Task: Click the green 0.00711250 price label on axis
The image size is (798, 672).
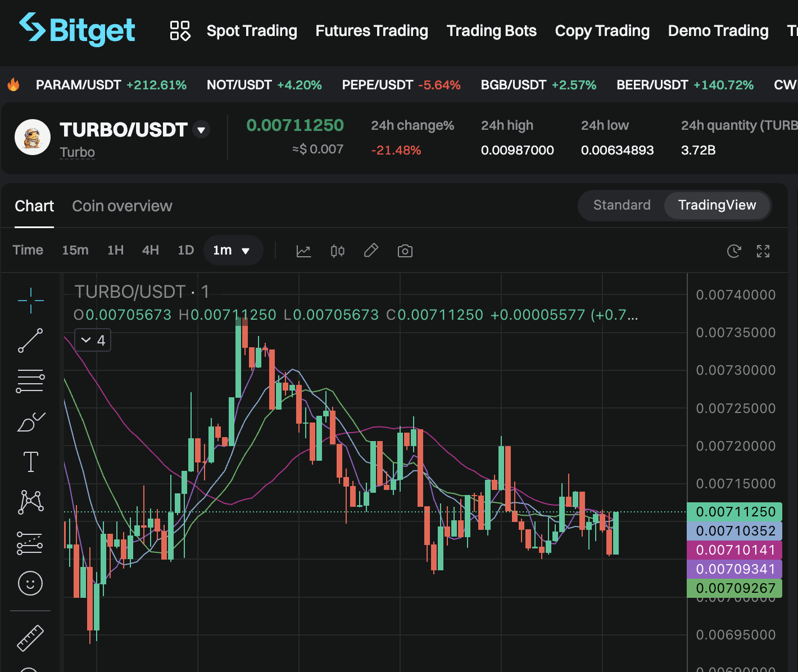Action: click(x=734, y=512)
